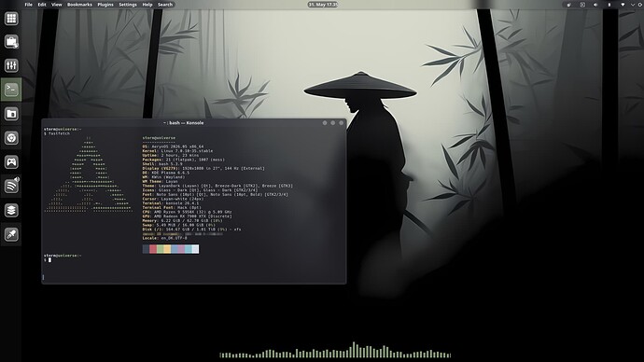
Task: Click the yellow color block in terminal
Action: pos(167,249)
